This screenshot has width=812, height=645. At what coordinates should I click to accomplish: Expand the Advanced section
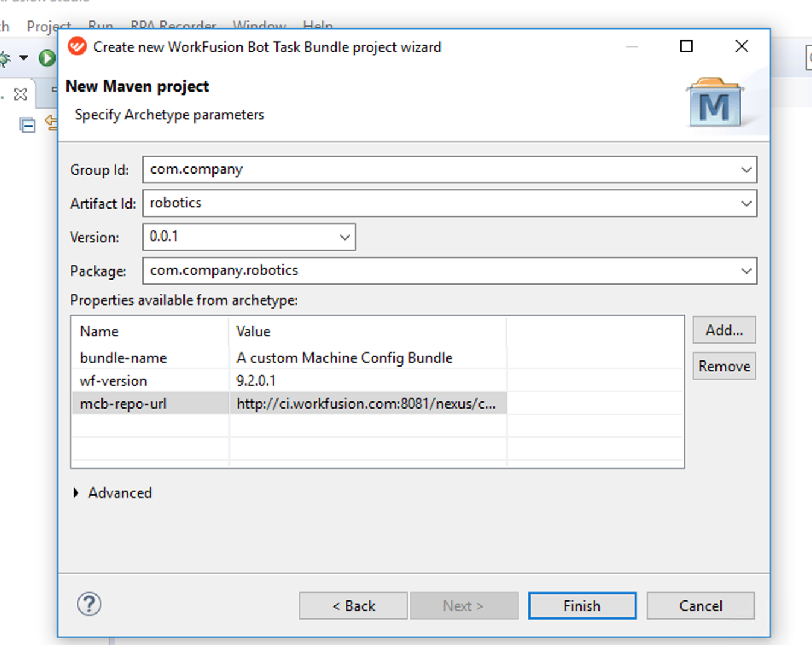coord(76,493)
